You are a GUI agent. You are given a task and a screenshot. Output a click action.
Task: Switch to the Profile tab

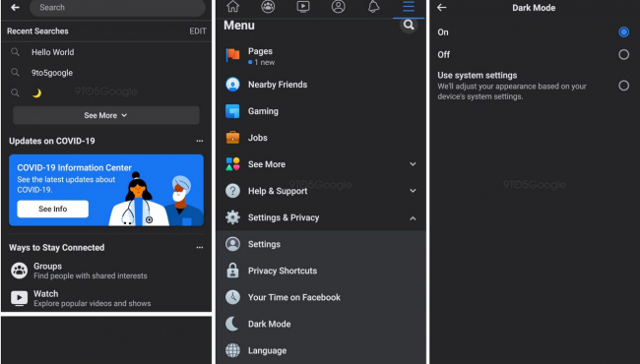(x=338, y=7)
